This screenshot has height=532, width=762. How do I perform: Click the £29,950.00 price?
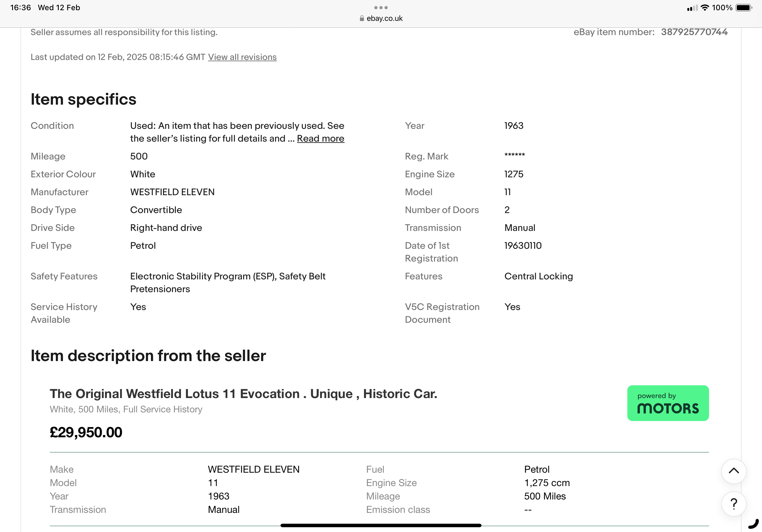[86, 432]
